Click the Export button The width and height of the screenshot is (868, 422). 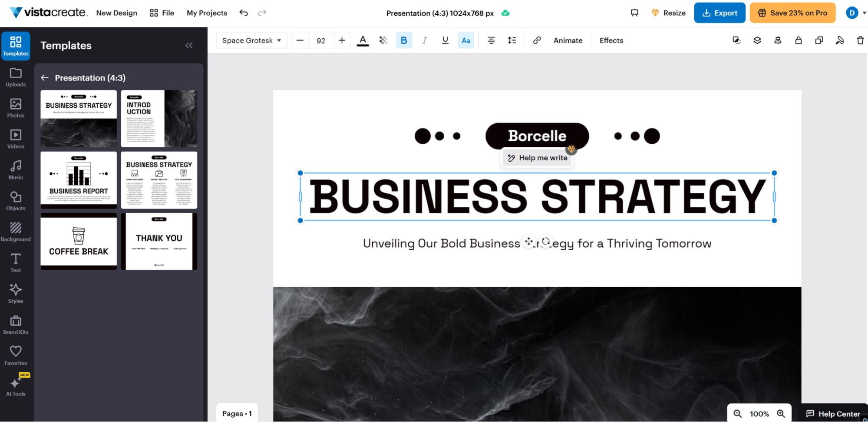(719, 13)
